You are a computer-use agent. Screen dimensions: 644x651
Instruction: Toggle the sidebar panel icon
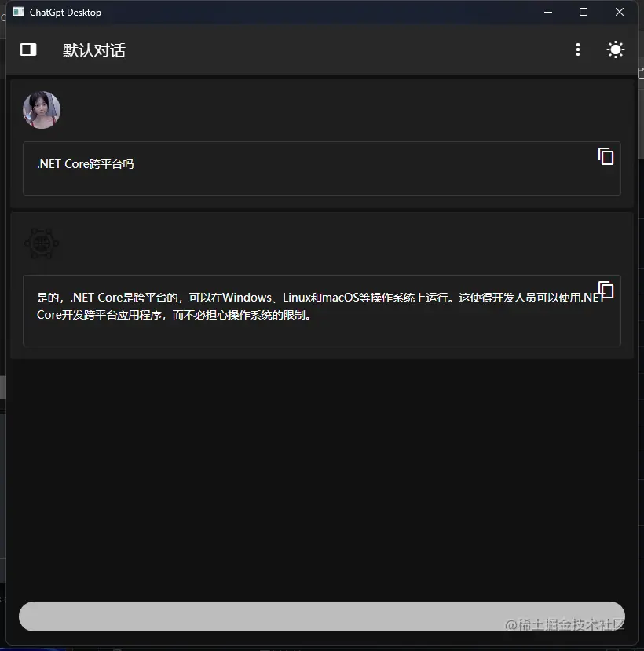[x=28, y=49]
